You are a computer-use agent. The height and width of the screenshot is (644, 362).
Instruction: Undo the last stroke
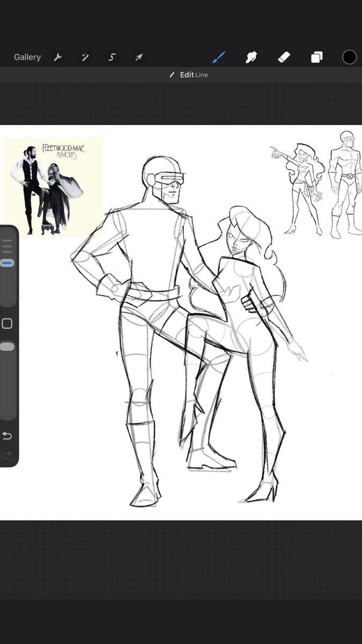tap(7, 435)
